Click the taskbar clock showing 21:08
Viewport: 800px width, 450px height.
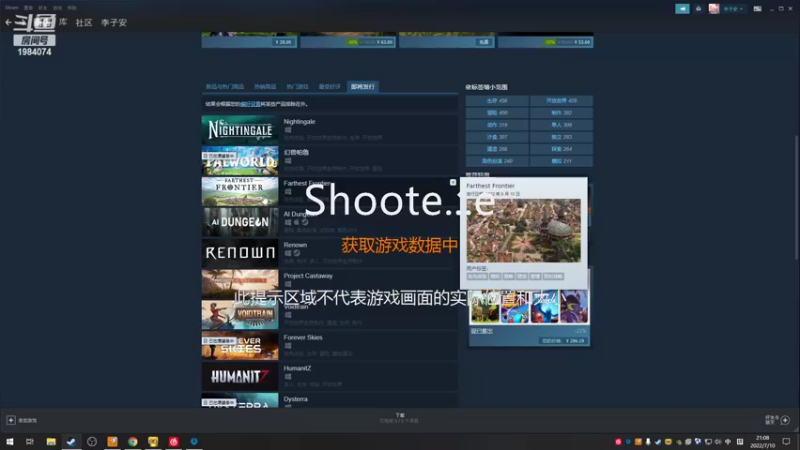(762, 441)
